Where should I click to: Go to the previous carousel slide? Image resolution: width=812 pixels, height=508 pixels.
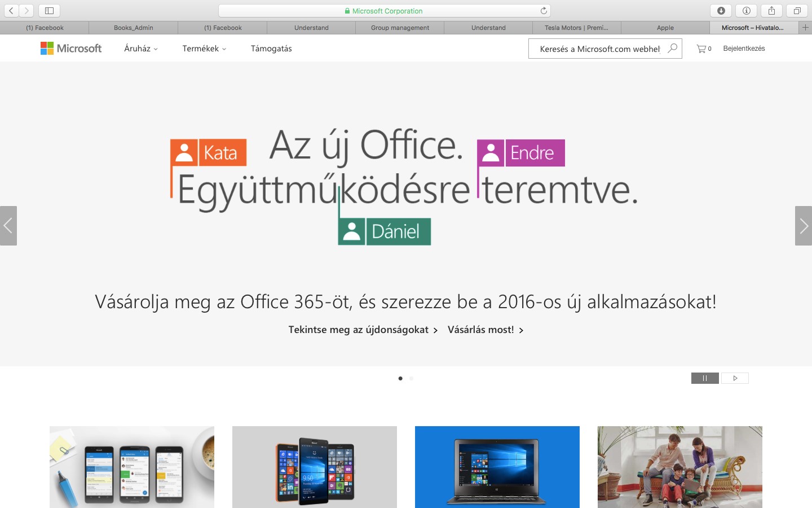pos(8,226)
